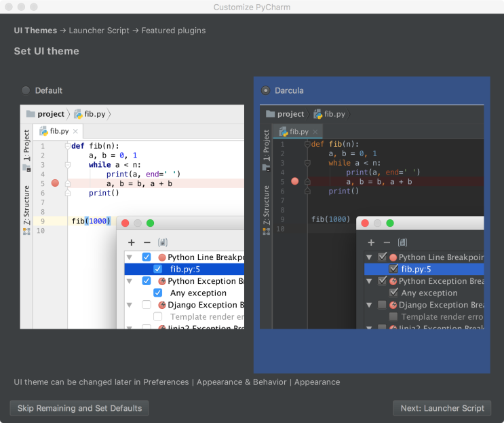This screenshot has height=423, width=504.
Task: Collapse Python Exception Breakpoint node in Default preview
Action: coord(129,281)
